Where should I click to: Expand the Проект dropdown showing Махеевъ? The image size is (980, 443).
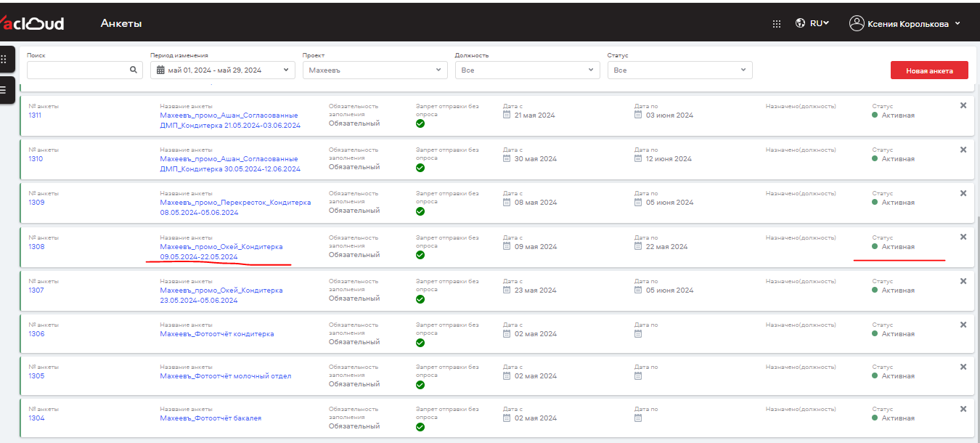click(x=375, y=70)
